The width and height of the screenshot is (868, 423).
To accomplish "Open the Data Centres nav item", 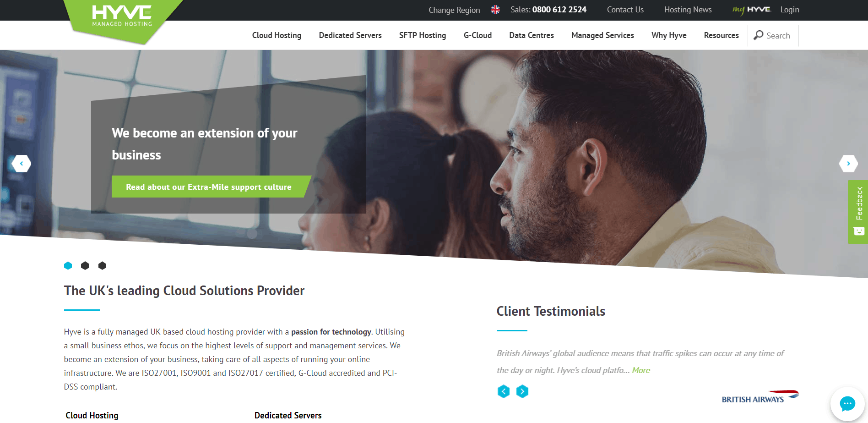I will pos(532,35).
